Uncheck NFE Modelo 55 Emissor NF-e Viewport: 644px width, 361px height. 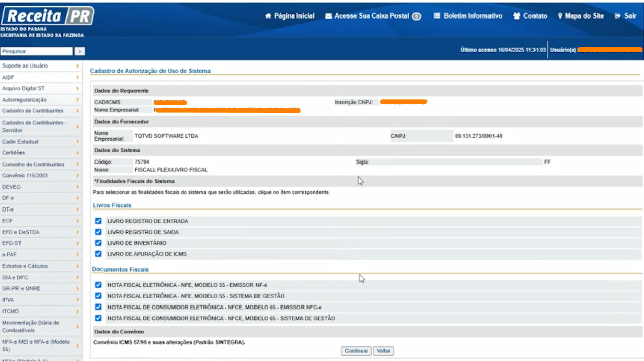98,285
